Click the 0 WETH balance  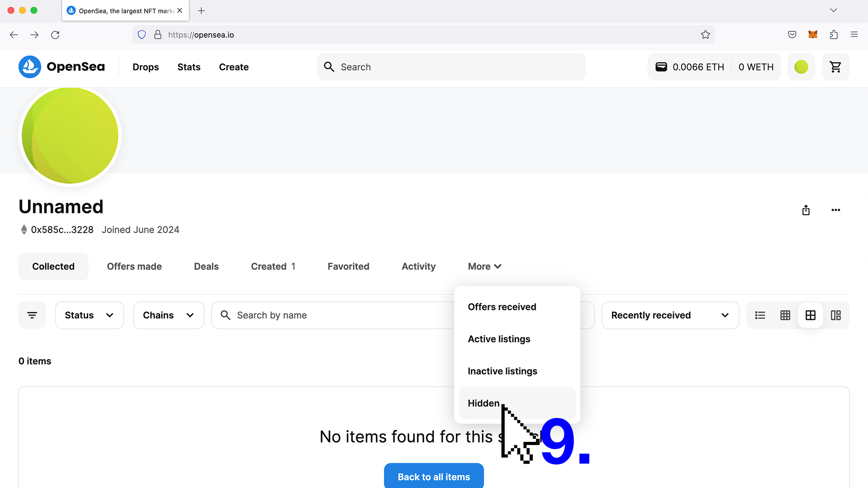click(756, 67)
